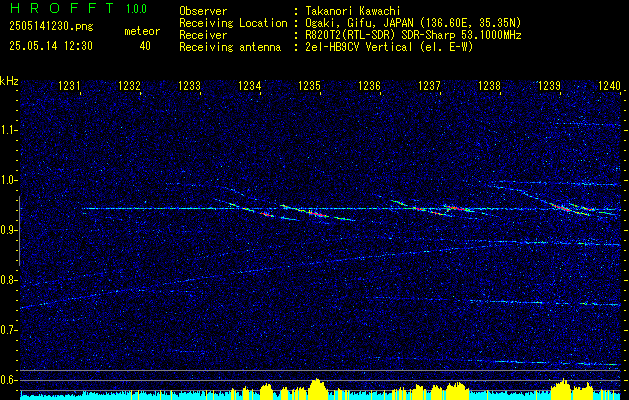
Task: Click the 0.8 kHz frequency label
Action: point(8,280)
